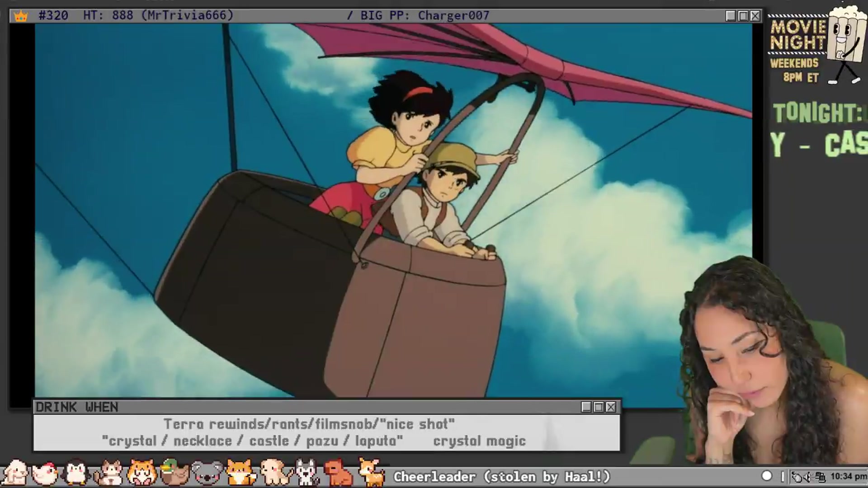868x488 pixels.
Task: Click the gray koala pixel icon
Action: (207, 473)
